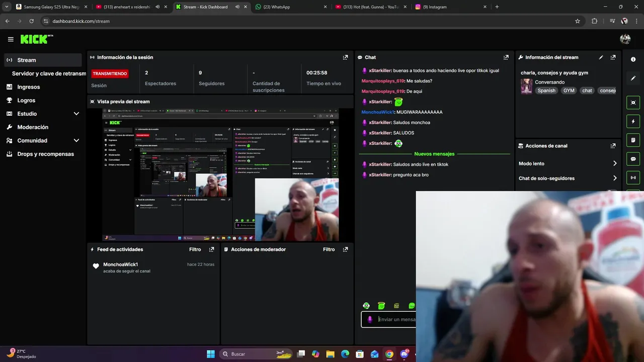The width and height of the screenshot is (644, 362).
Task: Open browser extensions puzzle icon
Action: pyautogui.click(x=595, y=21)
